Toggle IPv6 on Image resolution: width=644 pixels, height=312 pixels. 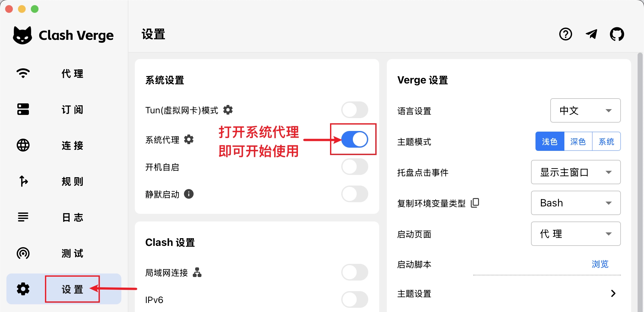click(x=355, y=299)
